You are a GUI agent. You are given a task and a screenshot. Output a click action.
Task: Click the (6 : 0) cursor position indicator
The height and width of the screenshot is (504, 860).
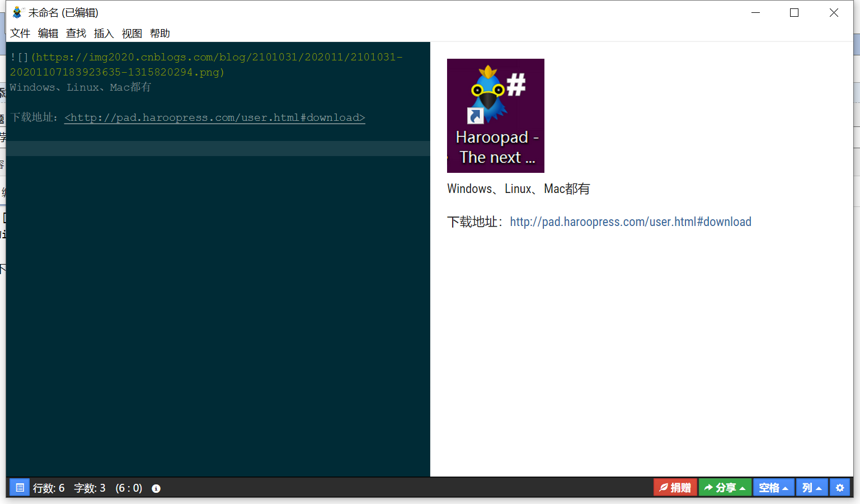[x=129, y=488]
